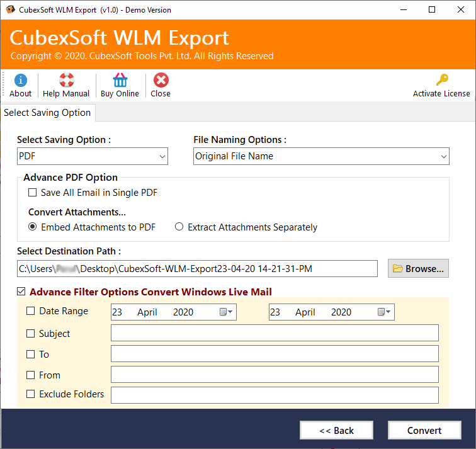The image size is (476, 449).
Task: Enable Save All Email in Single PDF
Action: point(33,193)
